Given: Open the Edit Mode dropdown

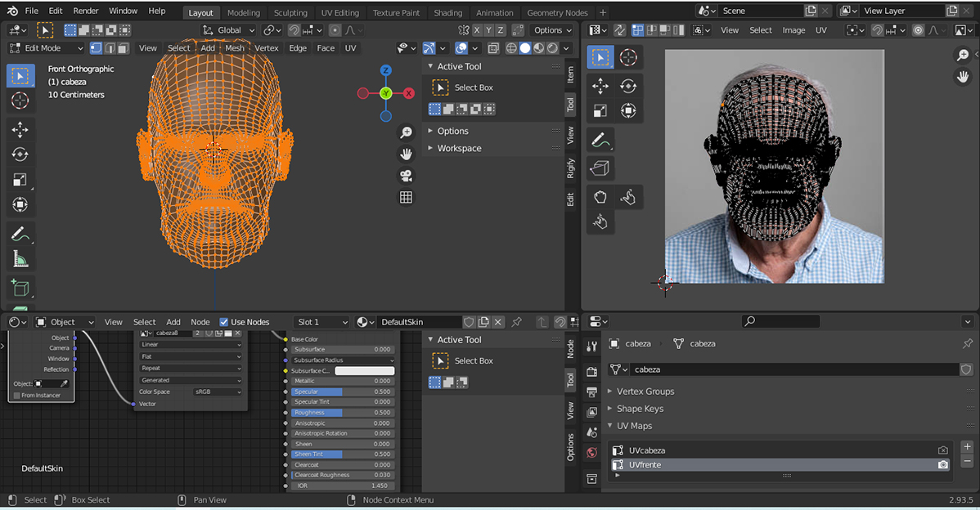Looking at the screenshot, I should [x=47, y=48].
